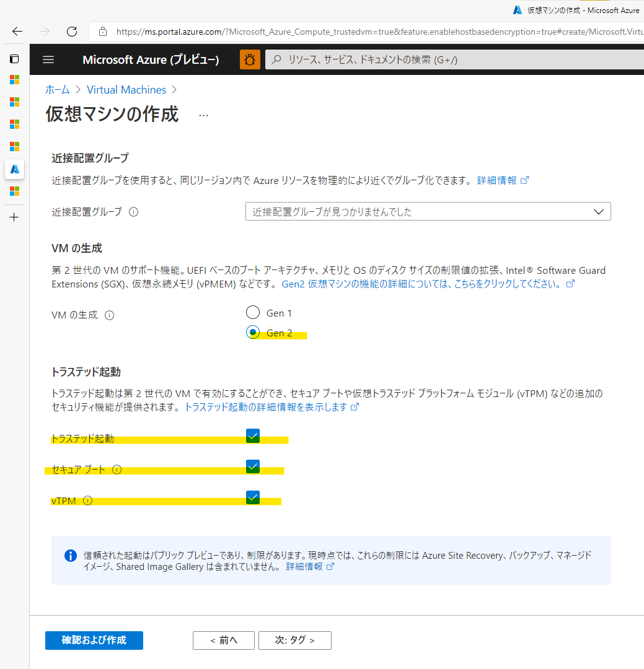Viewport: 644px width, 669px height.
Task: Select the Gen 1 radio button
Action: pos(252,312)
